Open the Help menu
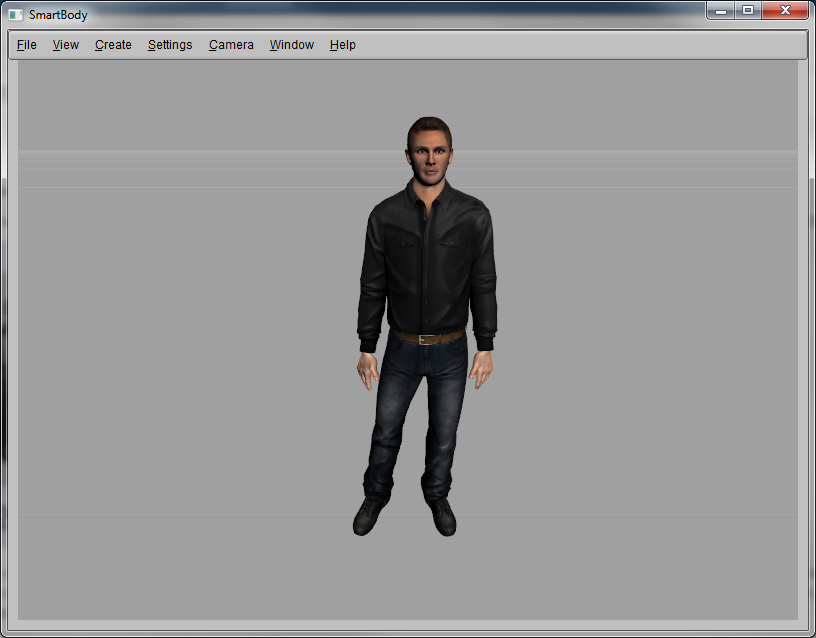The height and width of the screenshot is (638, 816). pyautogui.click(x=342, y=45)
